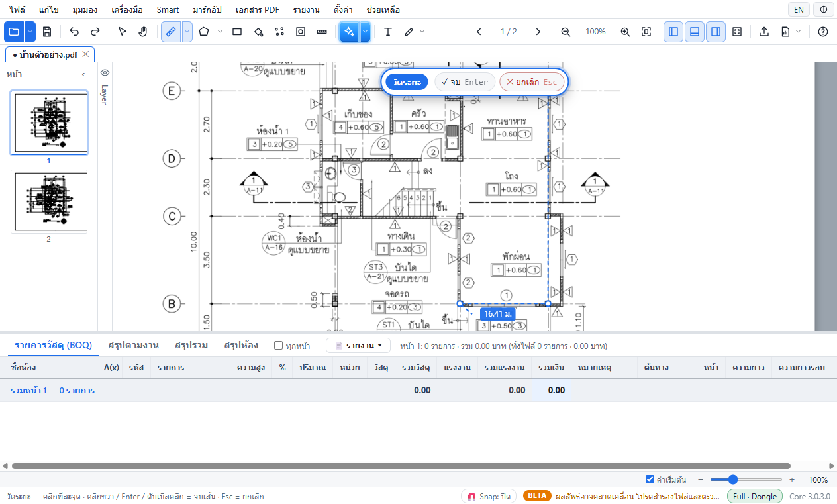
Task: Switch language with the EN button
Action: 799,10
